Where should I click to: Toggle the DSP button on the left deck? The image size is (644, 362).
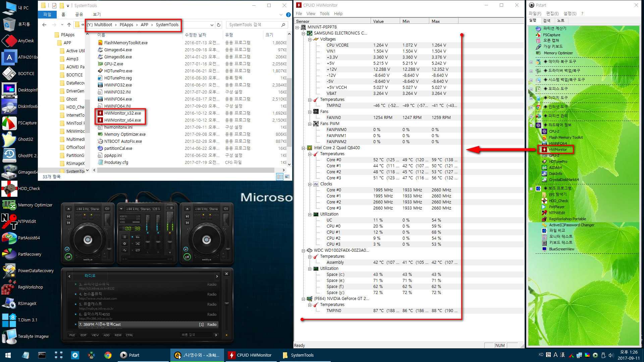85,218
